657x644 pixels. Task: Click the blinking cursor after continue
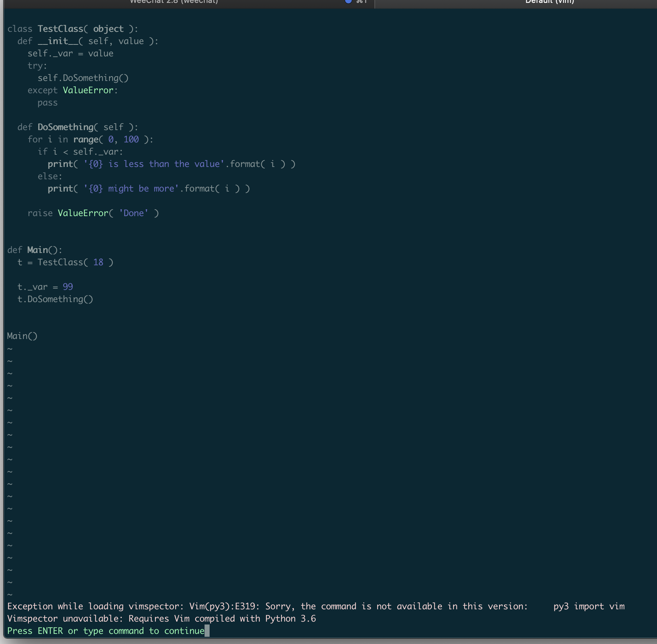pyautogui.click(x=207, y=631)
